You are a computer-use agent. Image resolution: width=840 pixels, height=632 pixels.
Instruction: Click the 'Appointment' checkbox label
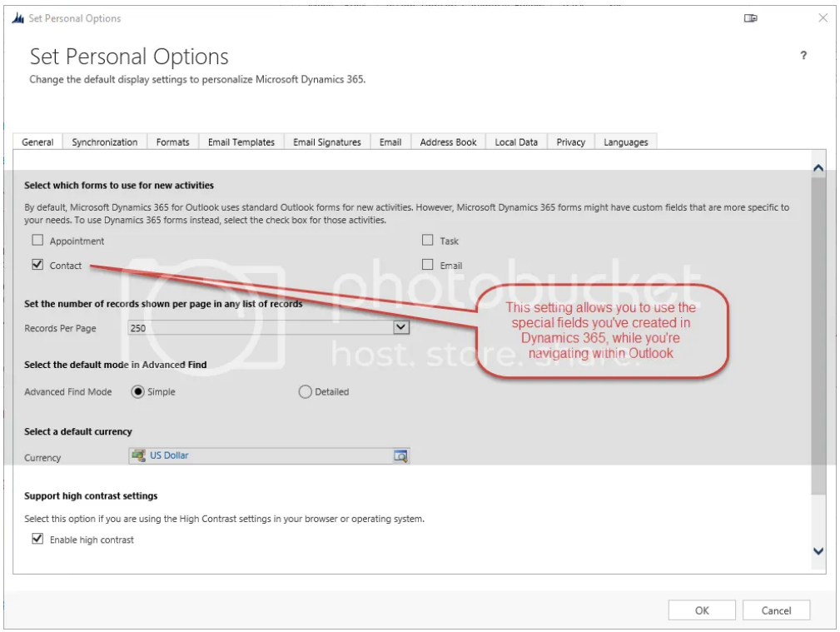tap(77, 241)
